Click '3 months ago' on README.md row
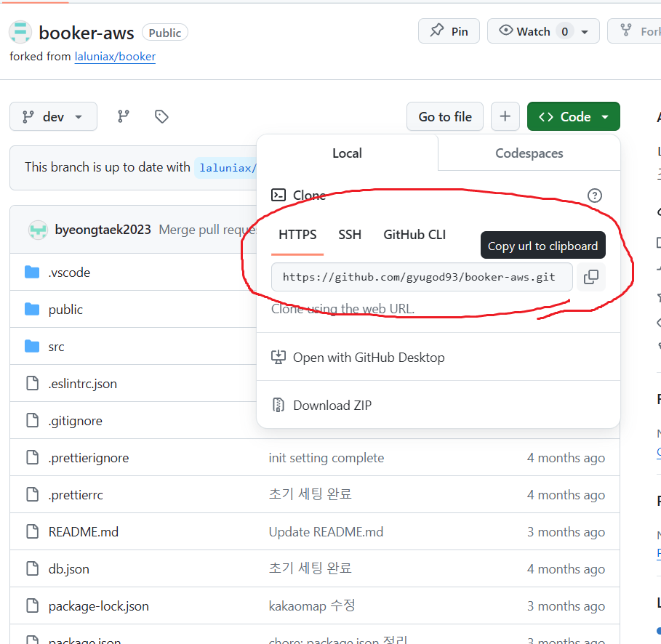The height and width of the screenshot is (644, 661). click(566, 532)
